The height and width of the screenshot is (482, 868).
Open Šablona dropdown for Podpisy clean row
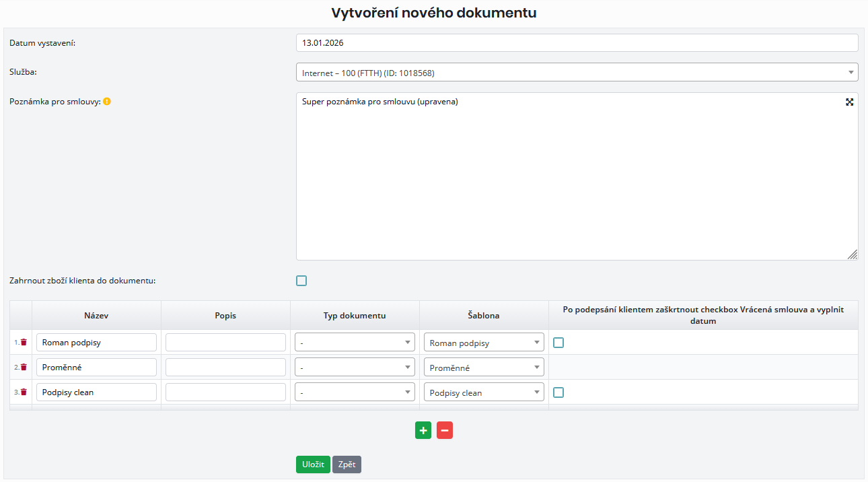484,392
